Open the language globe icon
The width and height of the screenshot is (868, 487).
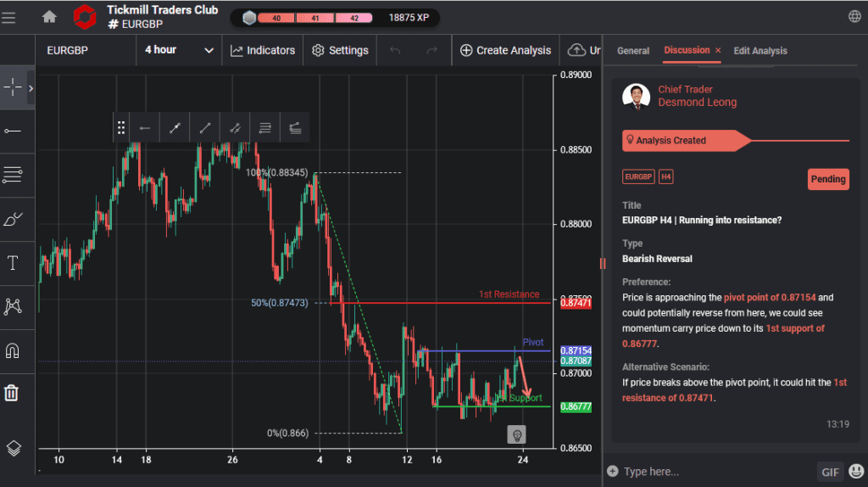pyautogui.click(x=854, y=17)
